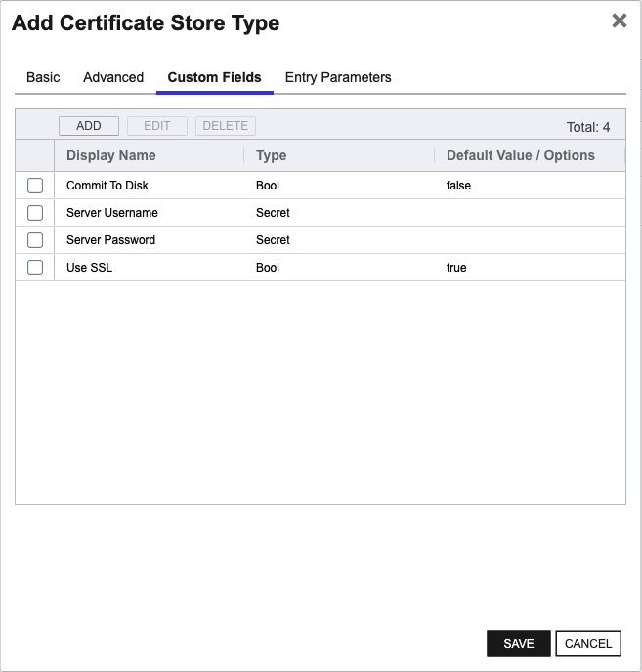This screenshot has height=672, width=642.
Task: Toggle the Use SSL row checkbox
Action: 35,268
